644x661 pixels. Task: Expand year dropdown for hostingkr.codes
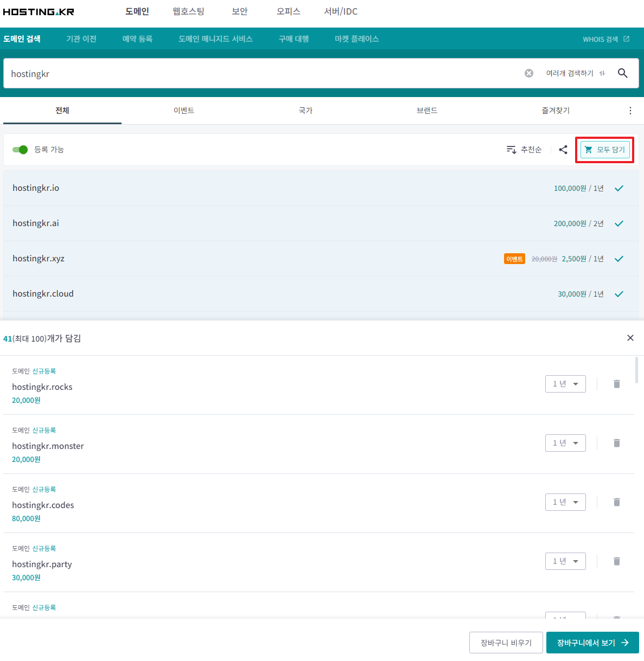point(565,502)
